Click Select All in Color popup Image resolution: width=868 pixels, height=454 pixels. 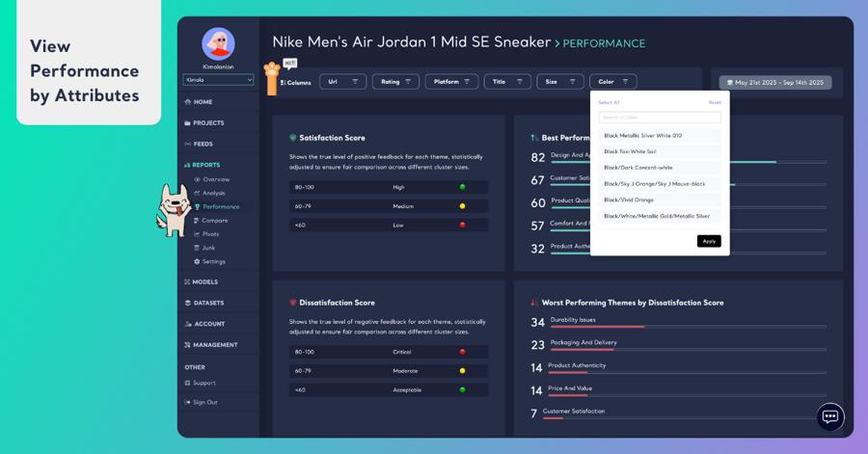[609, 102]
